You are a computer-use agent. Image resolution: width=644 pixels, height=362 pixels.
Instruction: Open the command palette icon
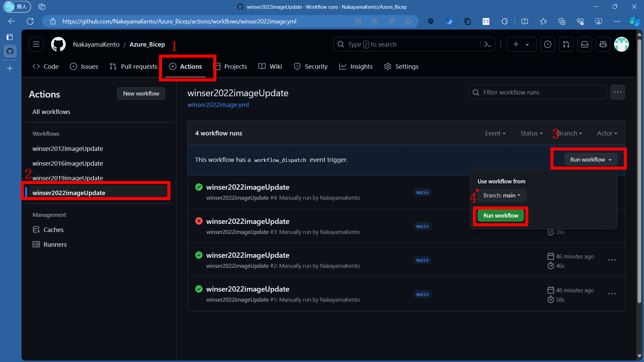[488, 44]
